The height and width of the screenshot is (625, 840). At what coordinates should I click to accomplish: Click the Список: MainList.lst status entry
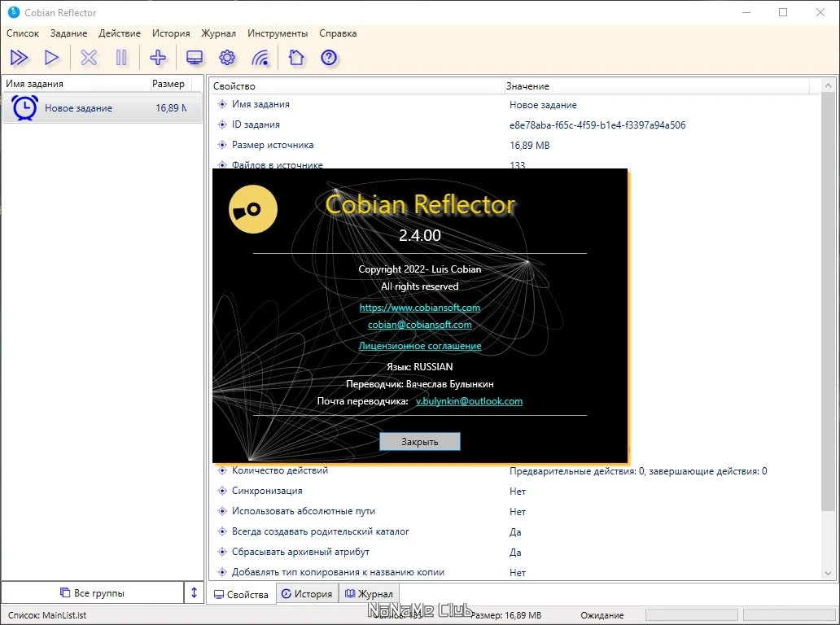(x=47, y=615)
